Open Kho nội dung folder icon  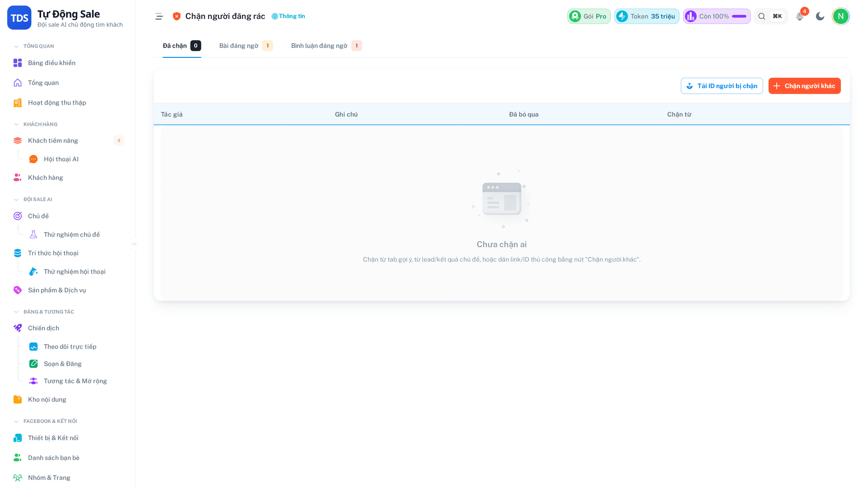click(18, 399)
